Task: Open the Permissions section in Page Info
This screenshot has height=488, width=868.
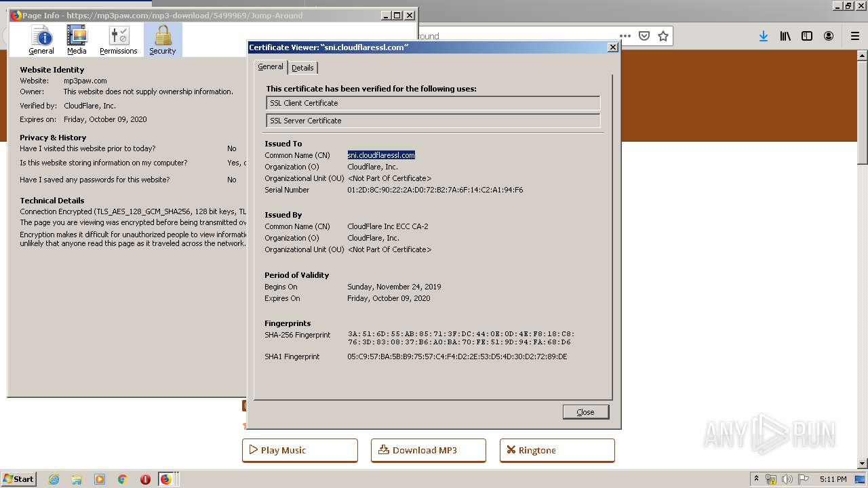Action: [x=119, y=40]
